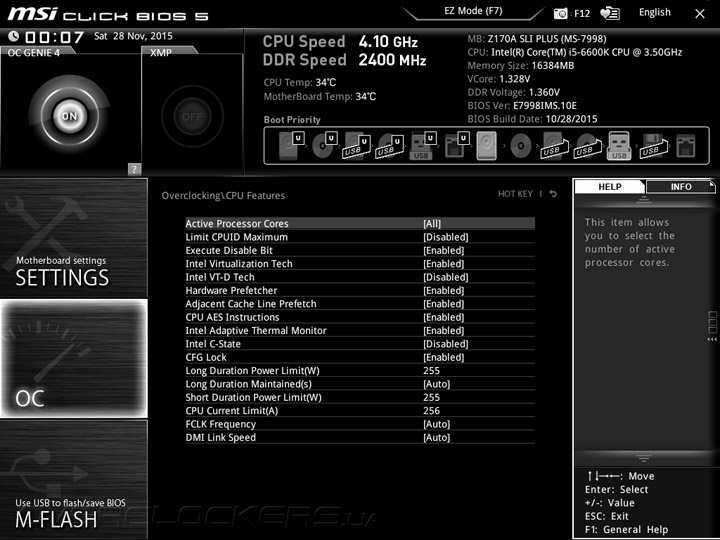This screenshot has height=540, width=720.
Task: Switch to the INFO tab
Action: (681, 186)
